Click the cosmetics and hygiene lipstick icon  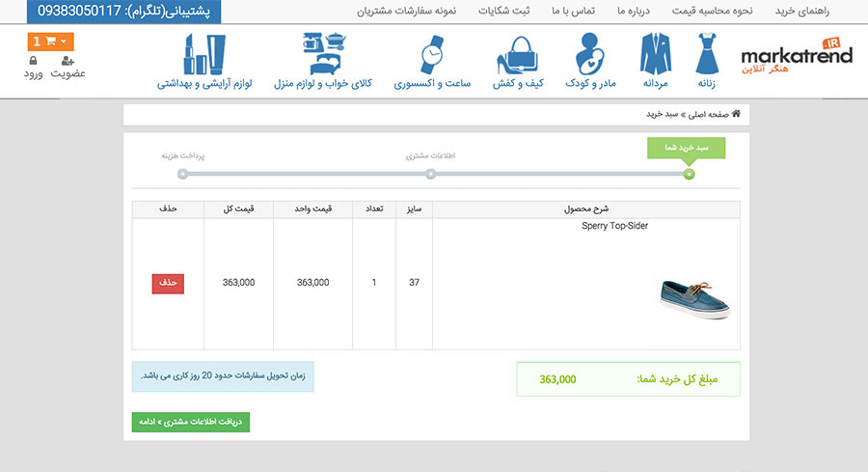pyautogui.click(x=204, y=54)
